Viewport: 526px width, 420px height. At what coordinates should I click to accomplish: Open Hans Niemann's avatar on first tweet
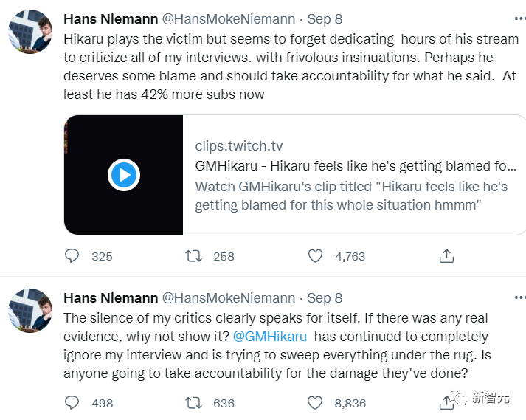point(30,31)
